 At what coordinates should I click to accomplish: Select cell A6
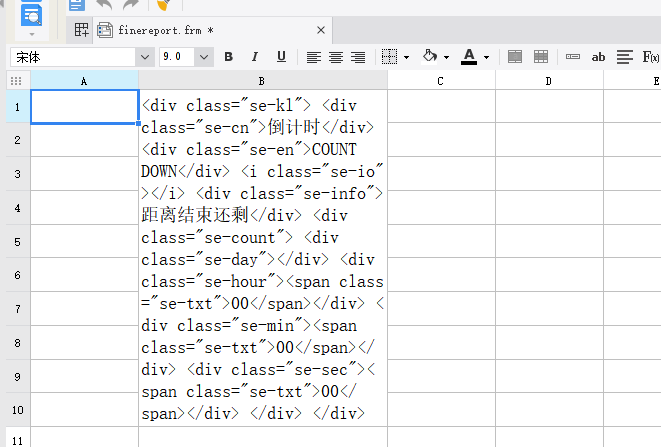(x=84, y=275)
